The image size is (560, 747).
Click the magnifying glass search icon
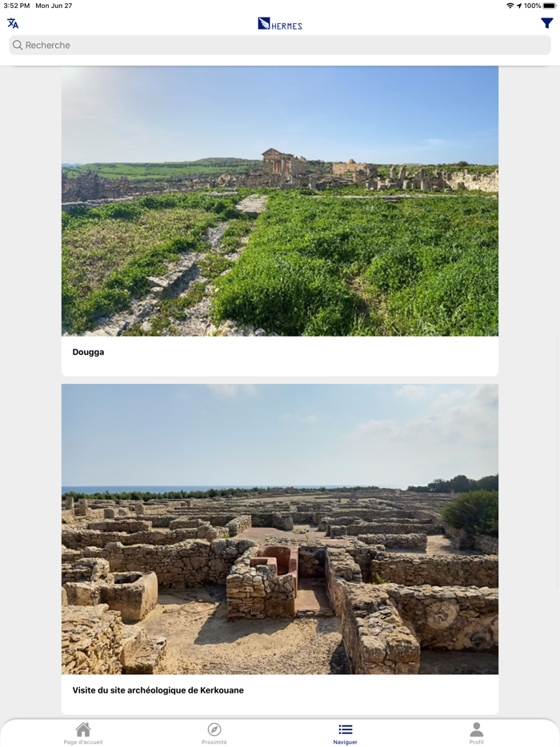click(x=18, y=46)
